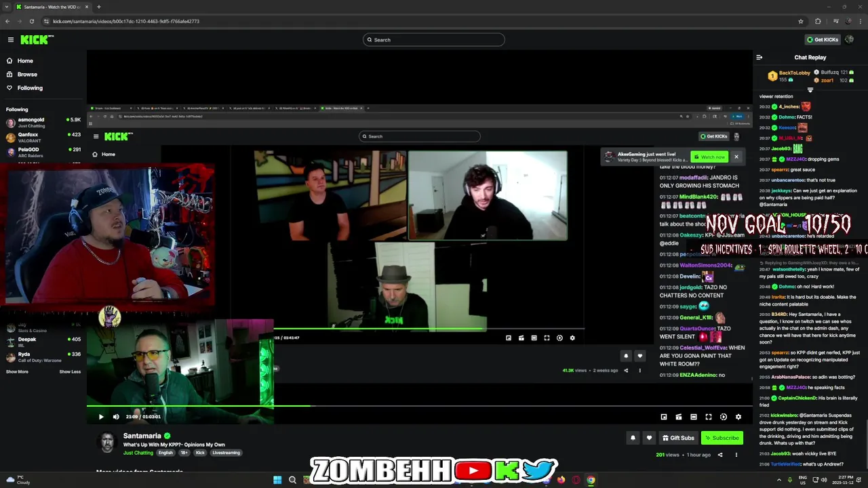This screenshot has width=868, height=488.
Task: Click the Kick tag
Action: coord(200,453)
